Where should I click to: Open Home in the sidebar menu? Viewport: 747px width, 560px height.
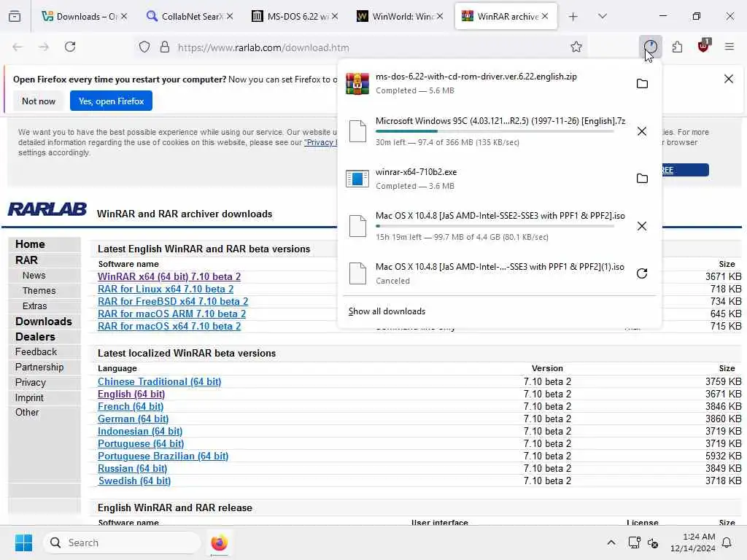[30, 244]
